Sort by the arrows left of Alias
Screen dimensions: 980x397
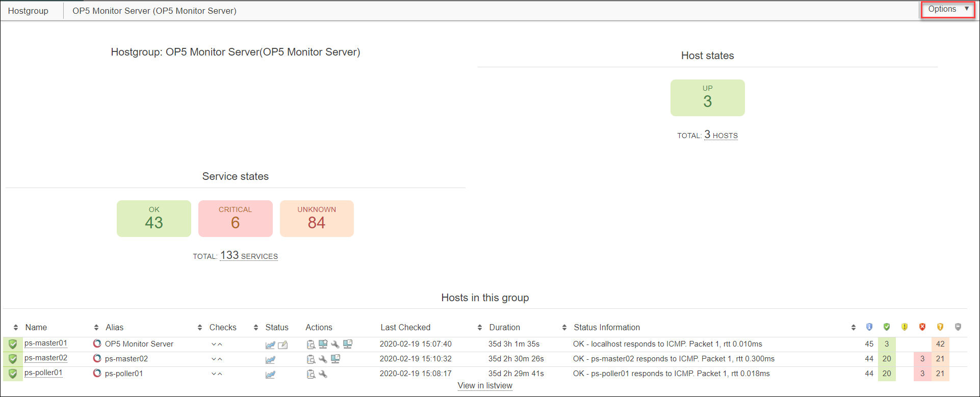point(96,328)
